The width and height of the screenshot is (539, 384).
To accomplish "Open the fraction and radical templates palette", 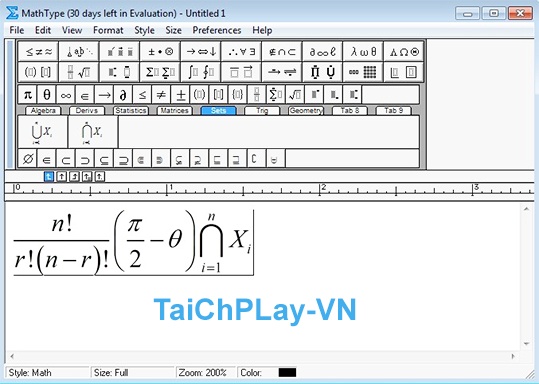I will coord(79,72).
